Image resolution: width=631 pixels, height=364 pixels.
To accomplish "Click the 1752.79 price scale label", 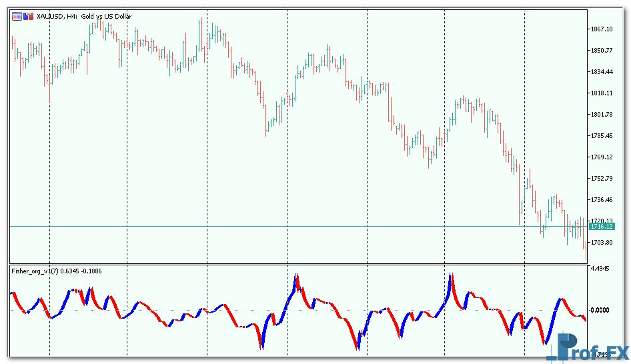I will click(602, 179).
